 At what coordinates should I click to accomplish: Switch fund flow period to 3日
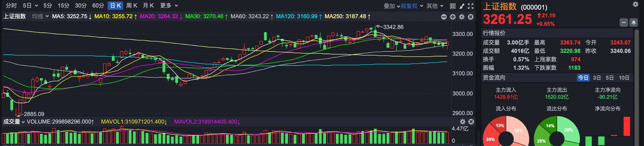click(597, 78)
